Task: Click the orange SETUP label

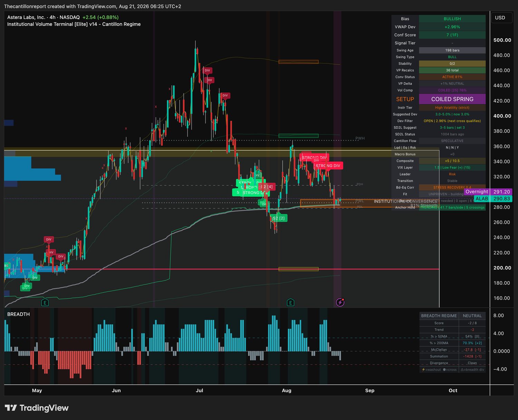Action: pos(405,99)
